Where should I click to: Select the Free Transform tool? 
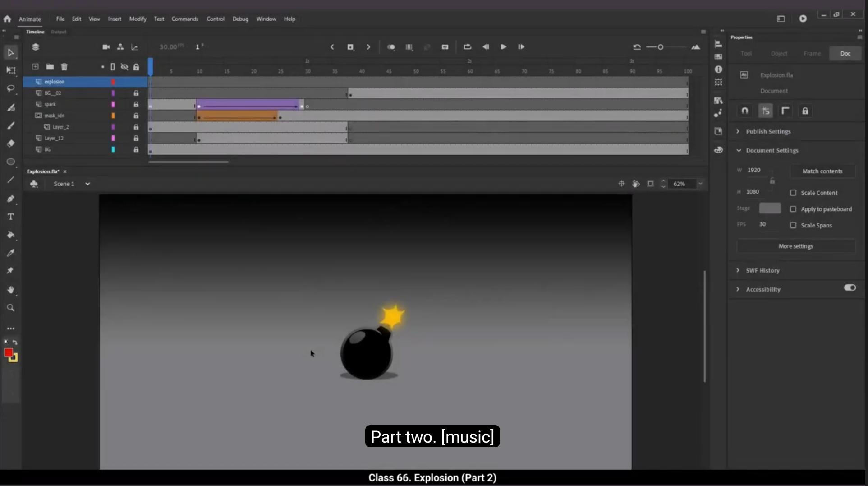11,70
